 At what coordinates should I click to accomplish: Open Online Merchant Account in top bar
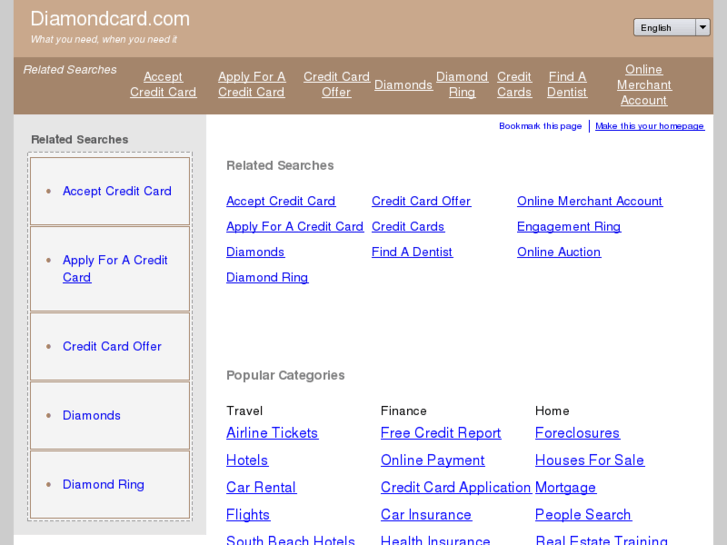click(644, 85)
